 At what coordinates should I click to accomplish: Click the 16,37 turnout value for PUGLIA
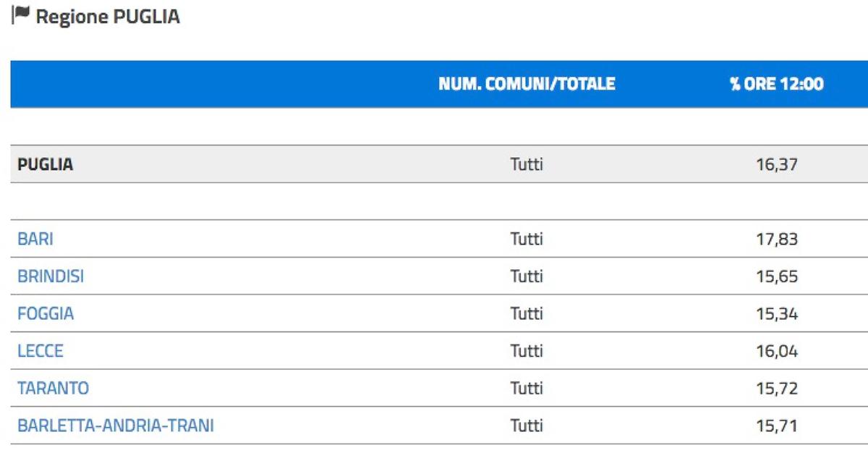(x=777, y=164)
